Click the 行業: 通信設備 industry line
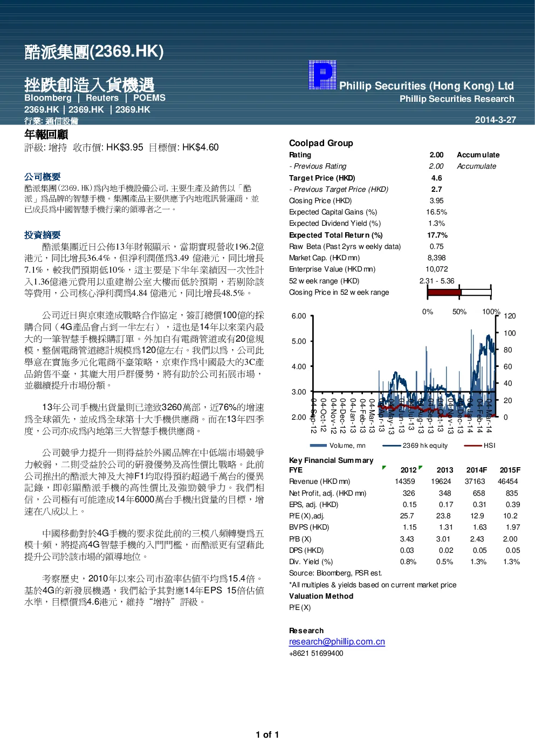Viewport: 535px width, 756px height. [x=51, y=121]
